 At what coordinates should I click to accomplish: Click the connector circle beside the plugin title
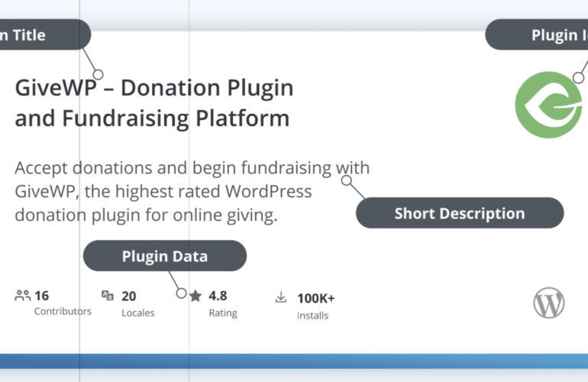click(98, 75)
